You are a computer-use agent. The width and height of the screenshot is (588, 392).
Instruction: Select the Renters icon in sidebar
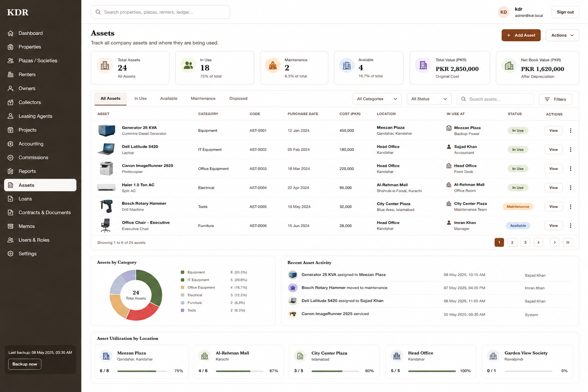(11, 75)
